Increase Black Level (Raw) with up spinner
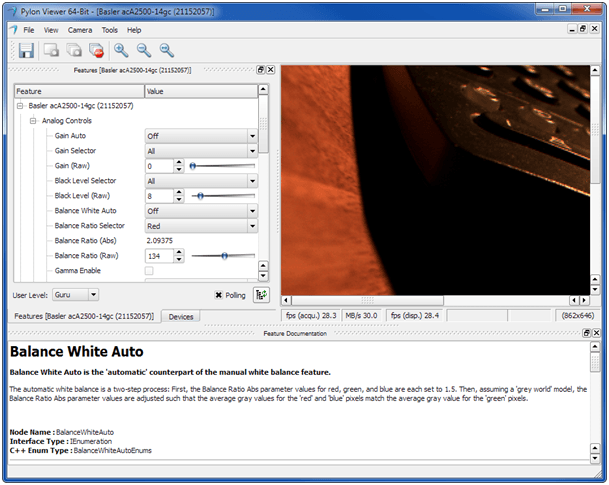 [179, 193]
